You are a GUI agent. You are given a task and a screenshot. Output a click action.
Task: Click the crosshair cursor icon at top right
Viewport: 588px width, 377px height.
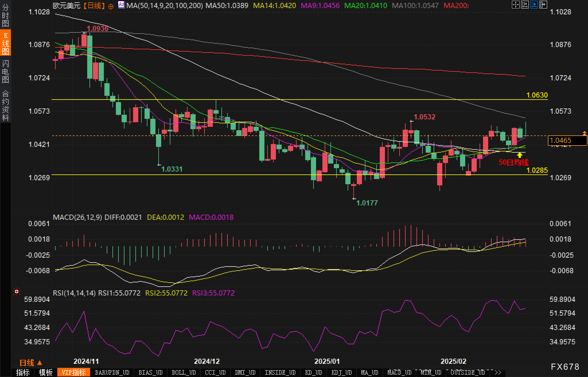[x=515, y=5]
